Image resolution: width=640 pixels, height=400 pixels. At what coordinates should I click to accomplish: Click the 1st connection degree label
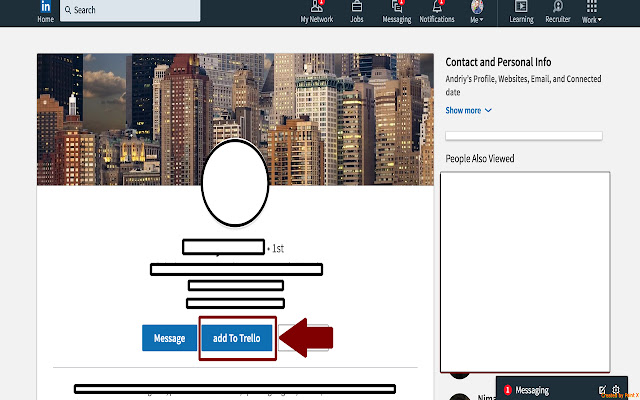tap(278, 248)
